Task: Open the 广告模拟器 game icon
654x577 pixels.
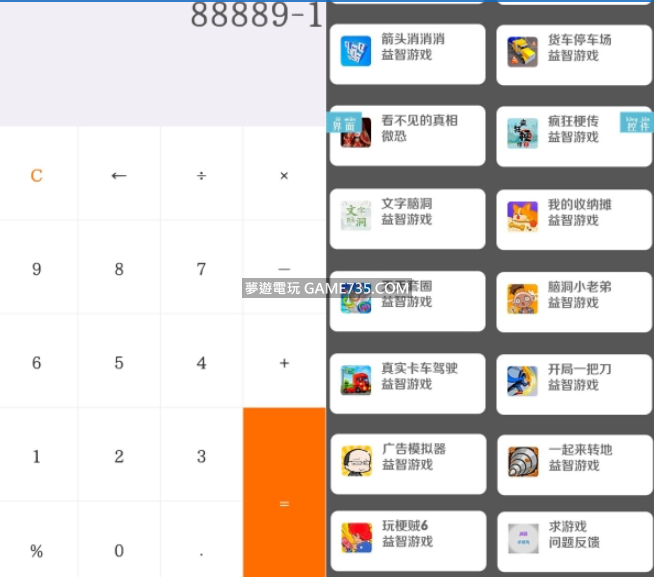Action: 356,461
